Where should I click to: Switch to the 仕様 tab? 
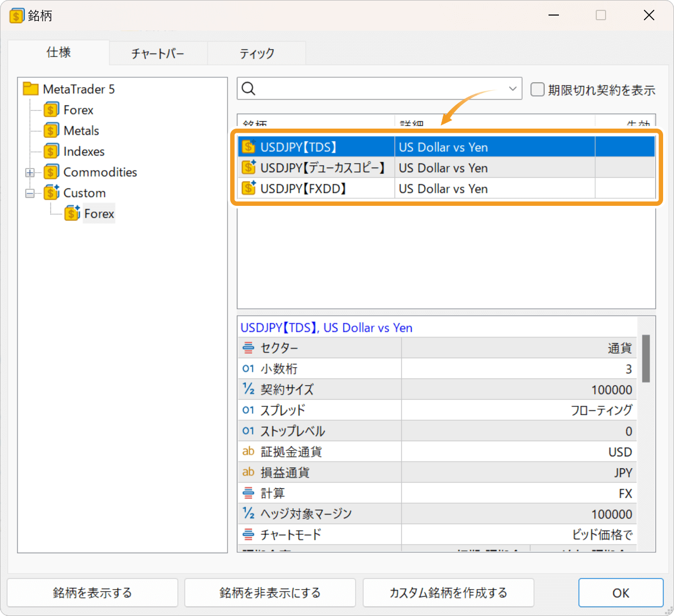[59, 52]
